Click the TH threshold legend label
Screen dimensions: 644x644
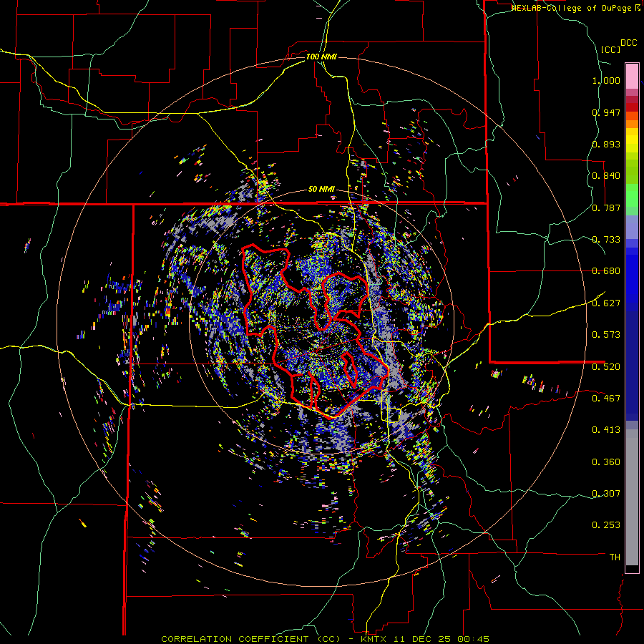pos(615,557)
